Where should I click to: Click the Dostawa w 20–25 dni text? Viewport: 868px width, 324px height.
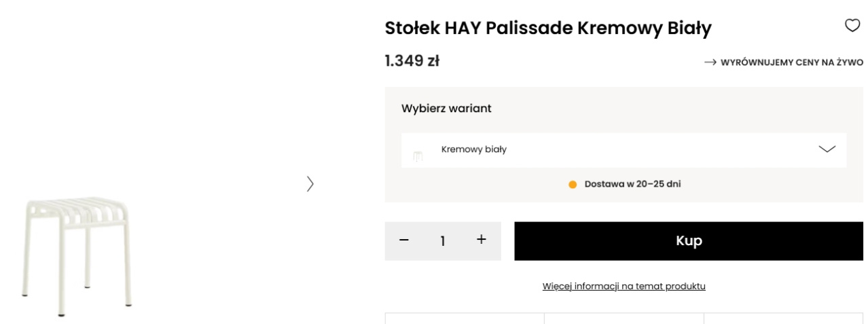pyautogui.click(x=632, y=185)
